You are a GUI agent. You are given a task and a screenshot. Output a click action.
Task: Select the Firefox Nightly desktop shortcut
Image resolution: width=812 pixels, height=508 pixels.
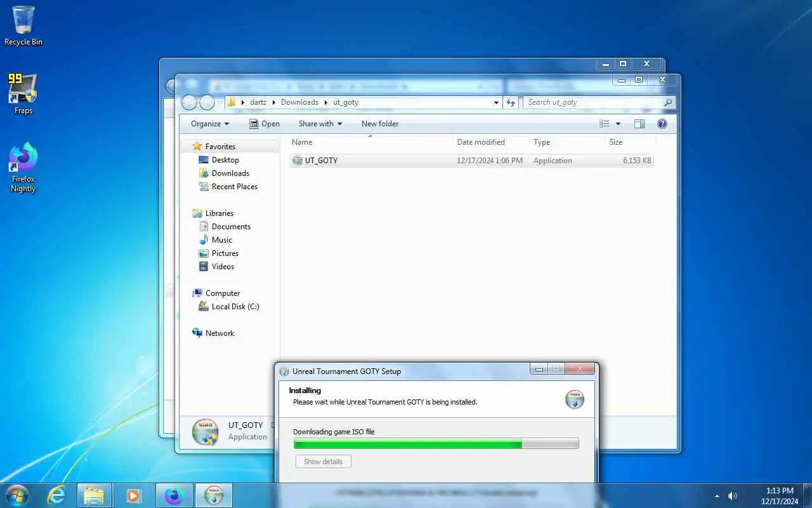click(x=23, y=167)
